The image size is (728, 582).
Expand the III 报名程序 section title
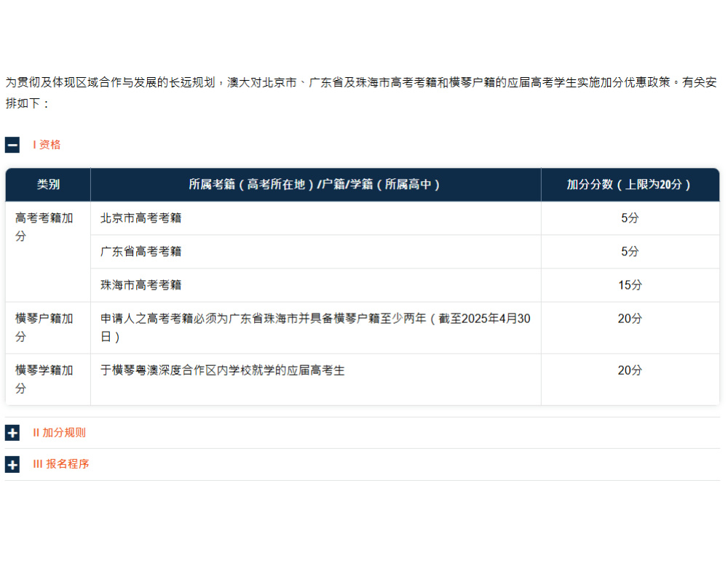pos(61,464)
